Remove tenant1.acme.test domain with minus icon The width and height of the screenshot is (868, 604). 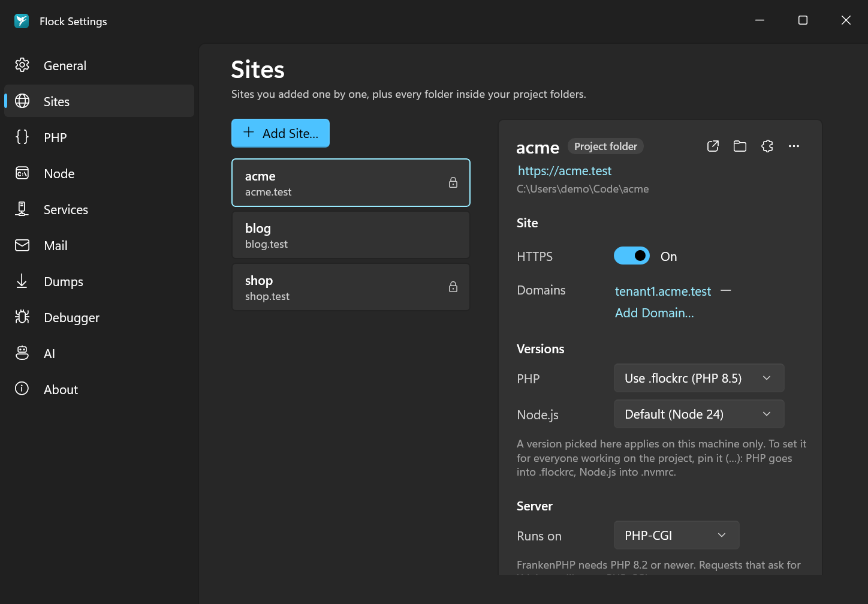pos(726,290)
